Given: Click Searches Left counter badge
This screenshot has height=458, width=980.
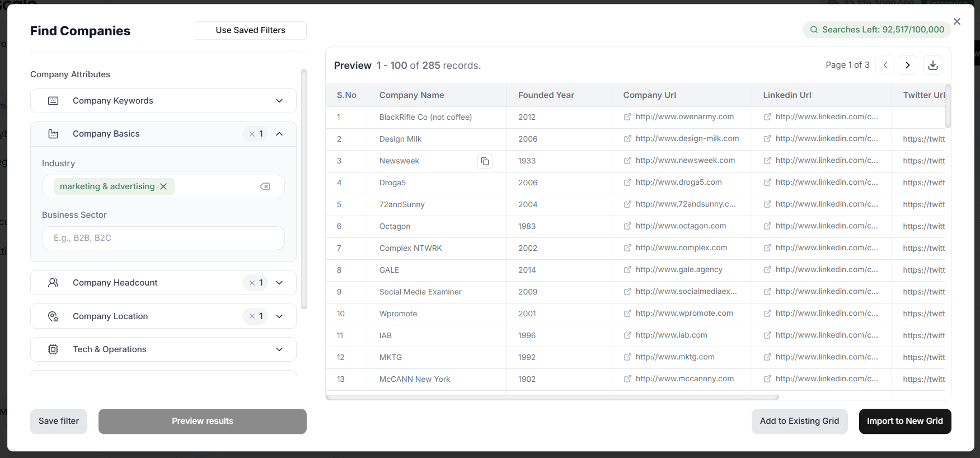Looking at the screenshot, I should (876, 30).
